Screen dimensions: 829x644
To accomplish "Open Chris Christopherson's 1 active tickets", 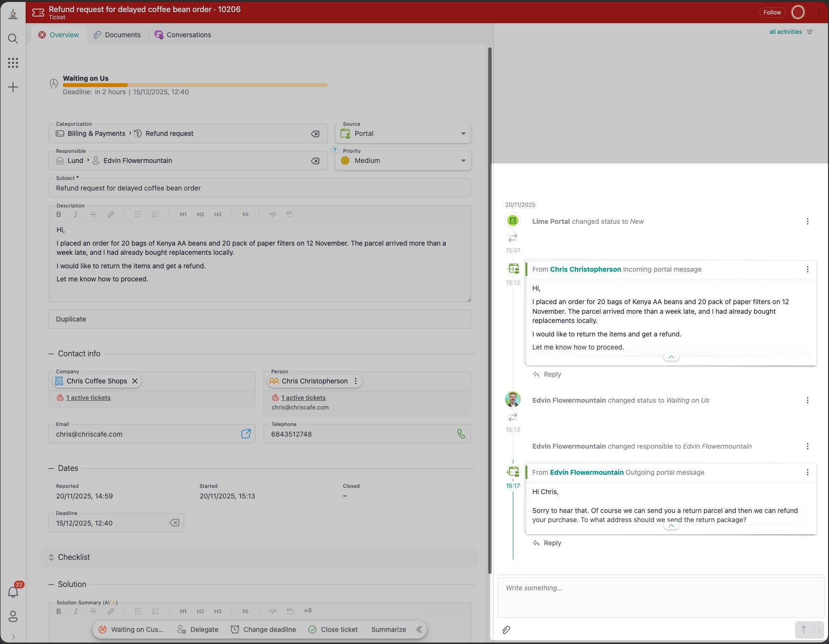I will (x=304, y=397).
